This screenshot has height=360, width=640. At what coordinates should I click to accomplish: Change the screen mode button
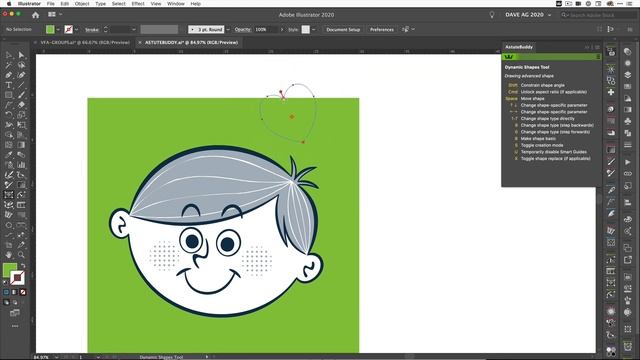(x=15, y=313)
